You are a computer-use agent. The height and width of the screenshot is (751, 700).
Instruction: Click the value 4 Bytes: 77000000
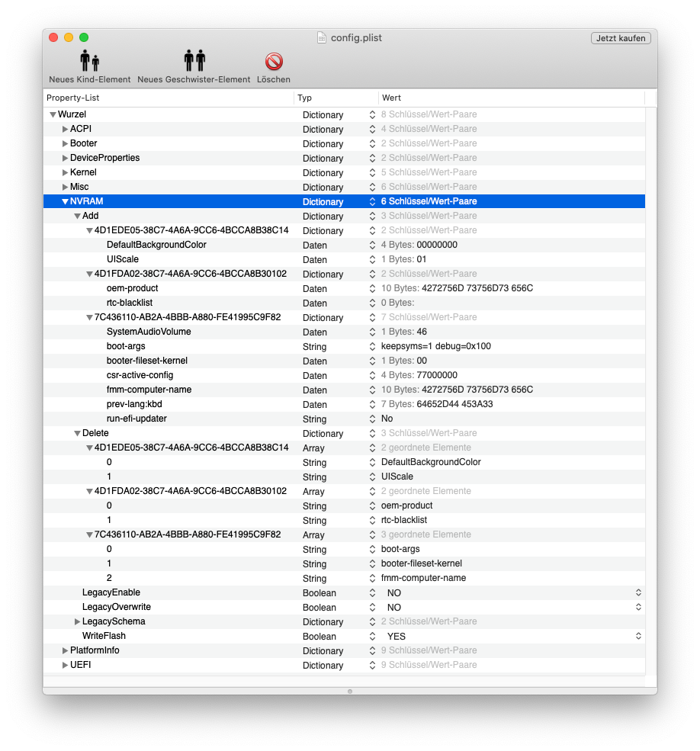click(419, 375)
